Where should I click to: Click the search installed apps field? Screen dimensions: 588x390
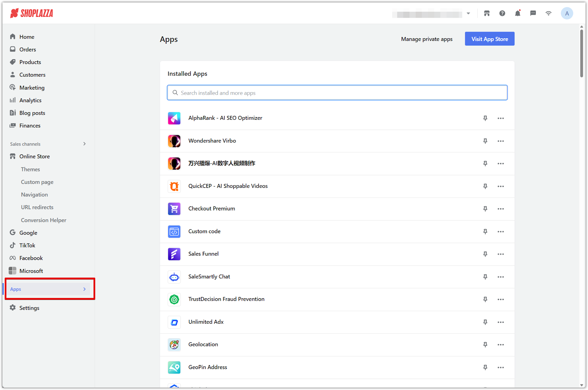(x=337, y=93)
